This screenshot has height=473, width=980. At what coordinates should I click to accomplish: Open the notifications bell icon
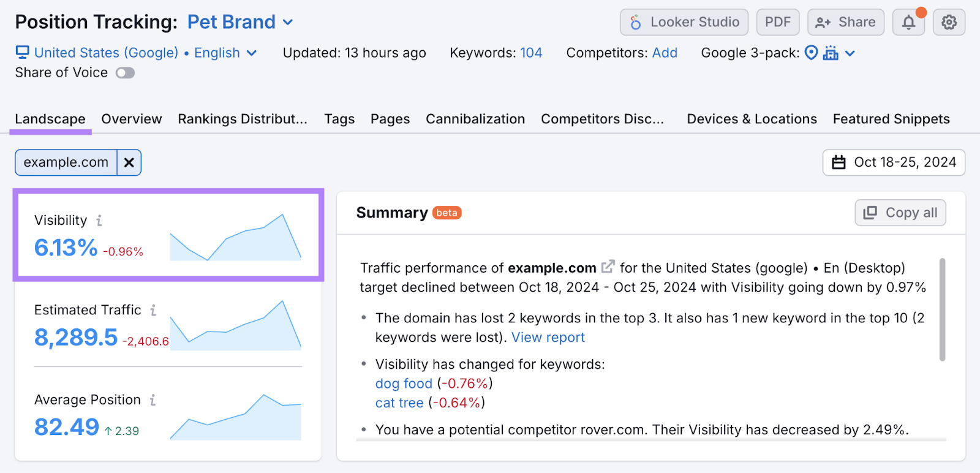[x=908, y=21]
